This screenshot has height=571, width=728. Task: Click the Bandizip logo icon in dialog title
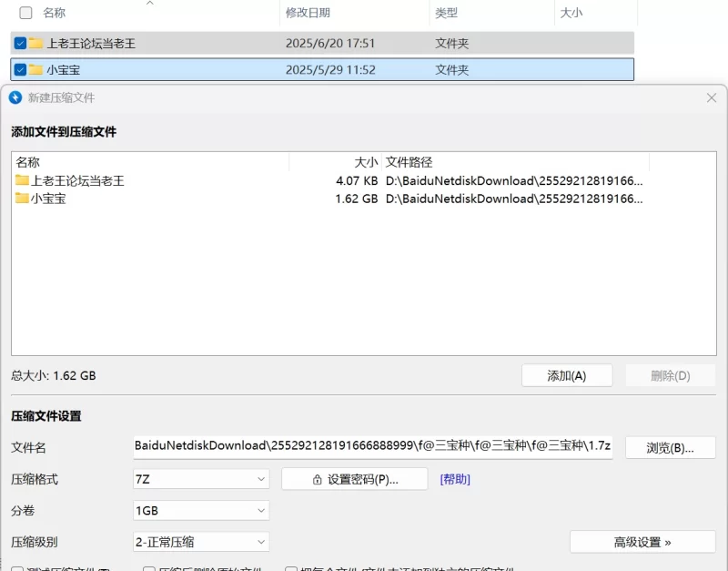click(x=15, y=97)
